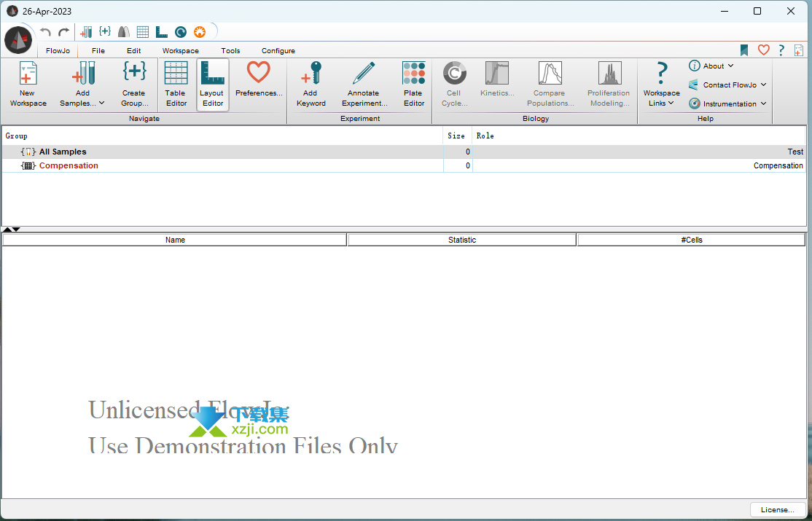Click the Cell Cycle biology tool
The image size is (812, 521).
pos(454,84)
